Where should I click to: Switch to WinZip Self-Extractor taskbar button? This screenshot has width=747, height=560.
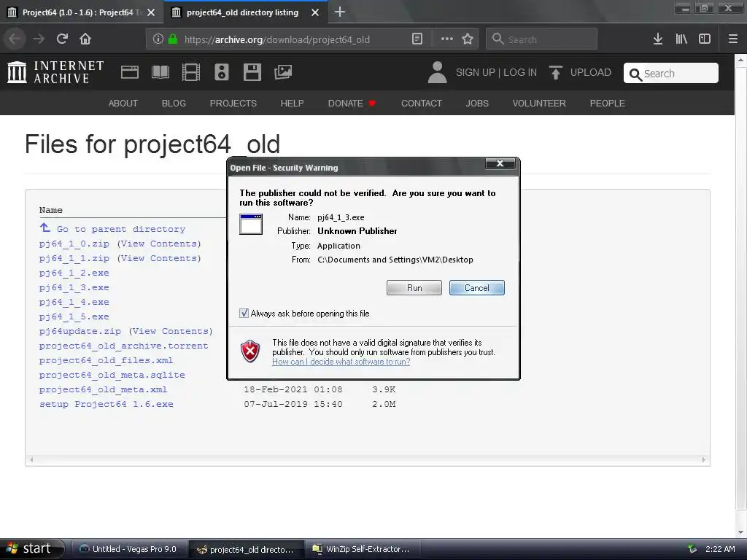coord(362,549)
